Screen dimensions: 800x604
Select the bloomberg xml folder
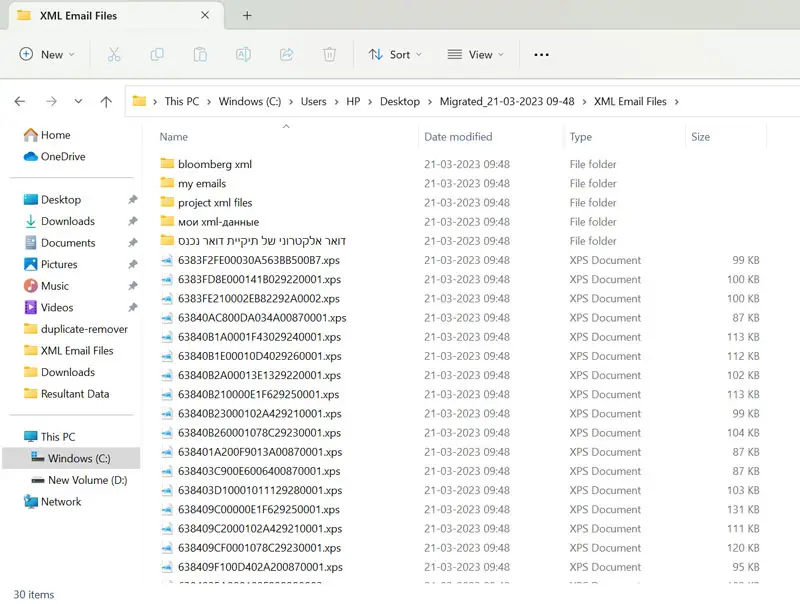point(214,165)
